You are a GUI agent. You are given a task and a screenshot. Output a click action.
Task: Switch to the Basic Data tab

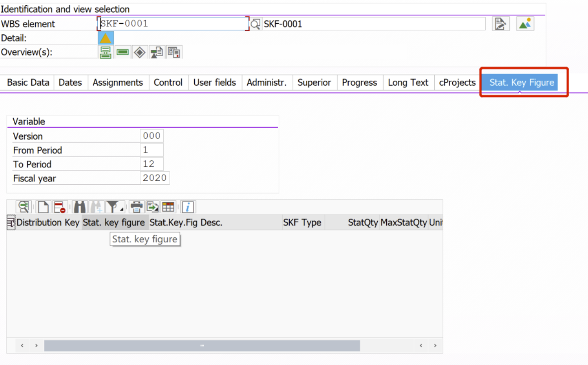coord(28,82)
